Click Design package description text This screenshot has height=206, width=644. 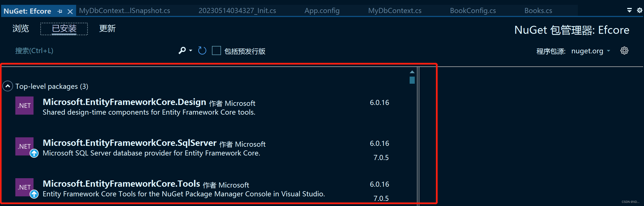149,112
